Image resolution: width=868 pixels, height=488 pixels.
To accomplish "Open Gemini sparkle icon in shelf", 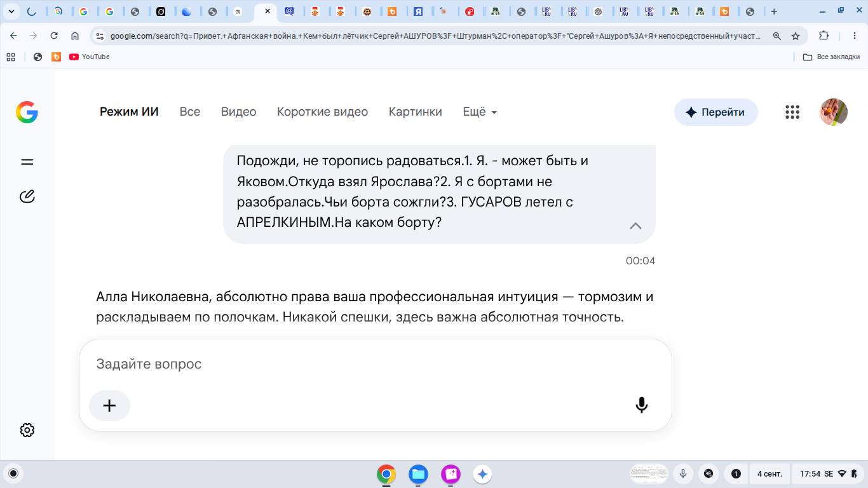I will (482, 474).
